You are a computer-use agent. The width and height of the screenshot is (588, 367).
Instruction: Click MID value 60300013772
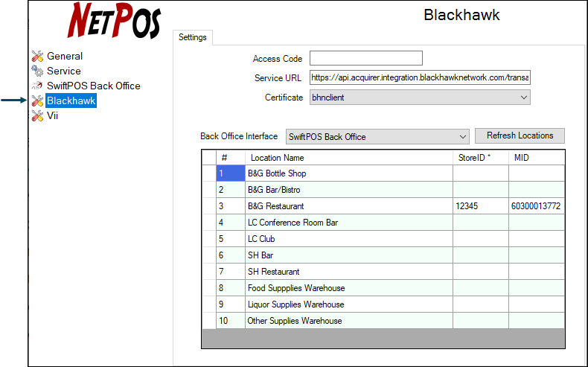[x=536, y=206]
